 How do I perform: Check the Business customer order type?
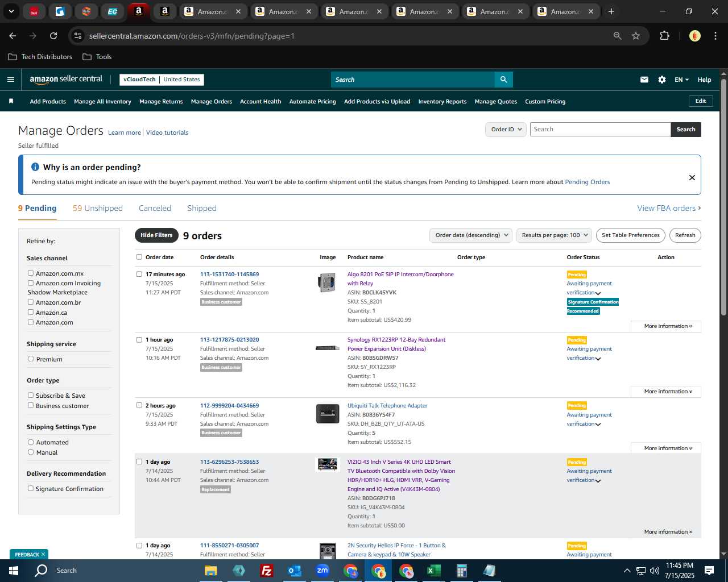31,405
